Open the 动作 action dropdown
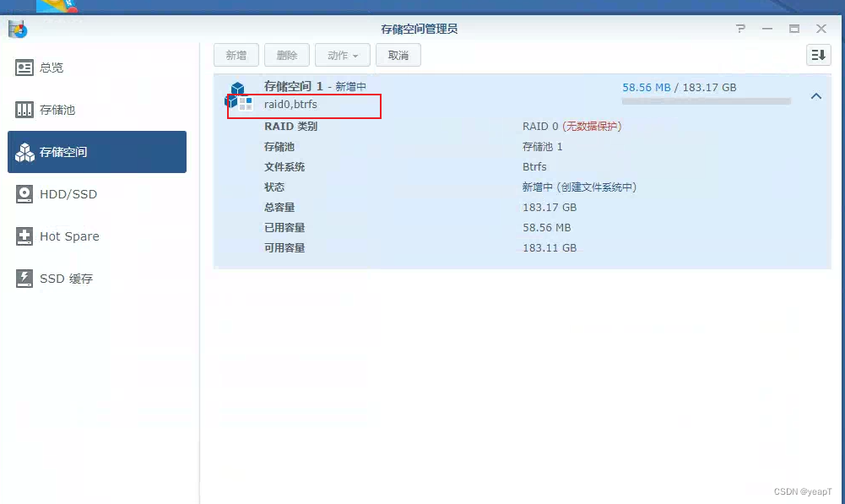The width and height of the screenshot is (845, 504). pyautogui.click(x=342, y=55)
